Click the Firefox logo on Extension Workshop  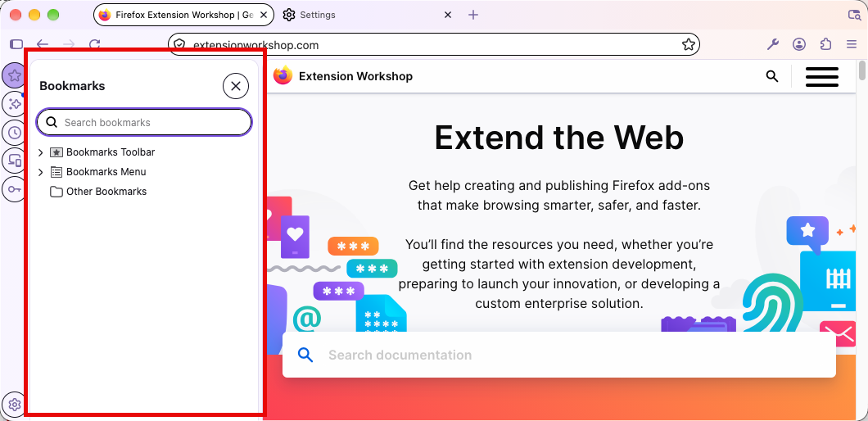click(283, 75)
